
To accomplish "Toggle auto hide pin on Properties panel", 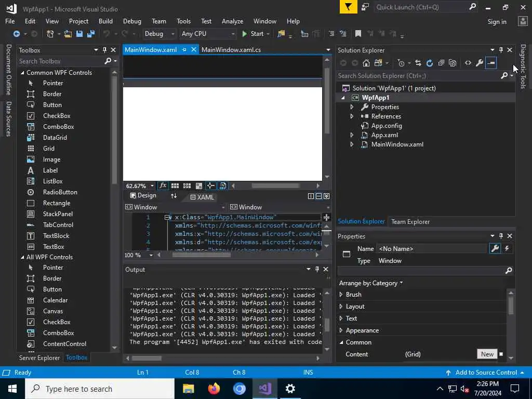I will pos(501,236).
